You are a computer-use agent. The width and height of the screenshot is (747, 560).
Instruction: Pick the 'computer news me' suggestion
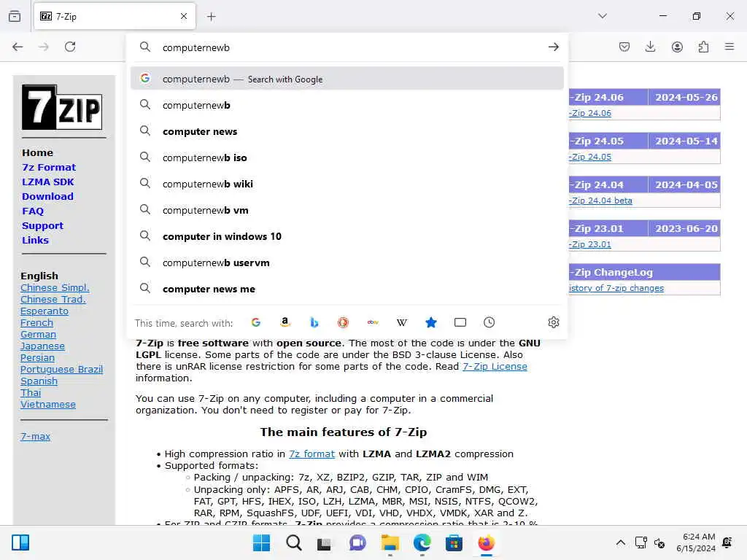click(x=347, y=289)
